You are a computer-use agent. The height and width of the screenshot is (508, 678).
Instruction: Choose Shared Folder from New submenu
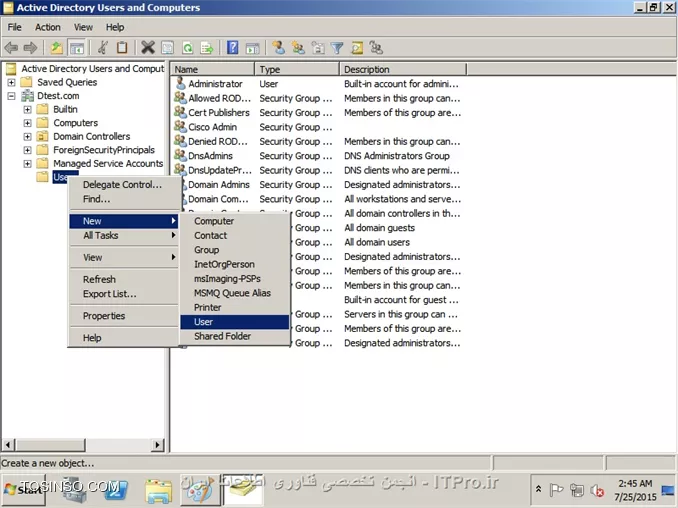click(x=234, y=336)
